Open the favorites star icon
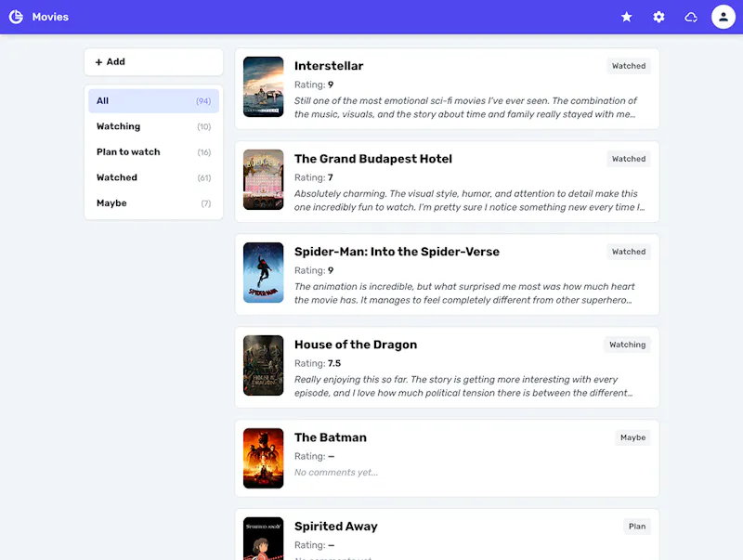Viewport: 743px width, 560px height. click(x=626, y=17)
